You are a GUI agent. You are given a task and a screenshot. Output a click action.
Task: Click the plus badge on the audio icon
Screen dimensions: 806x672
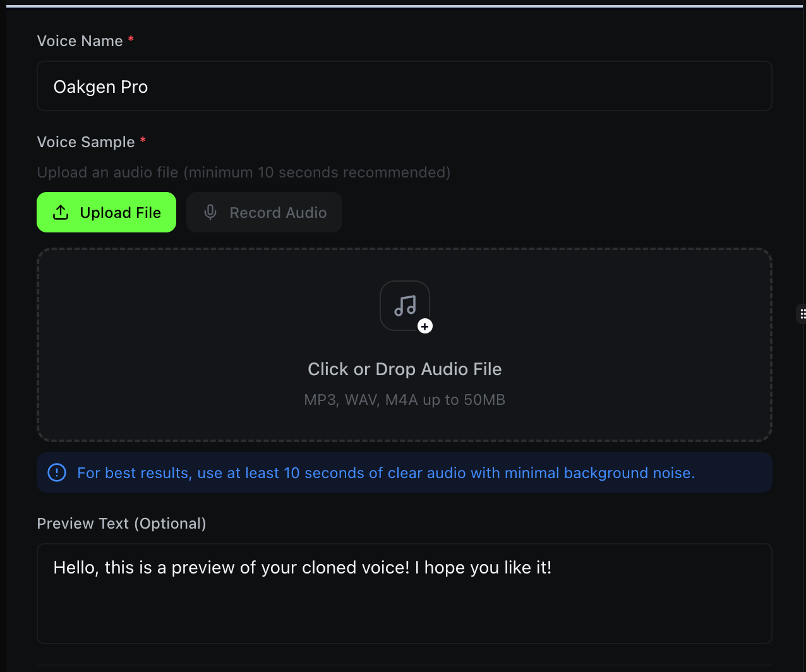[x=425, y=327]
